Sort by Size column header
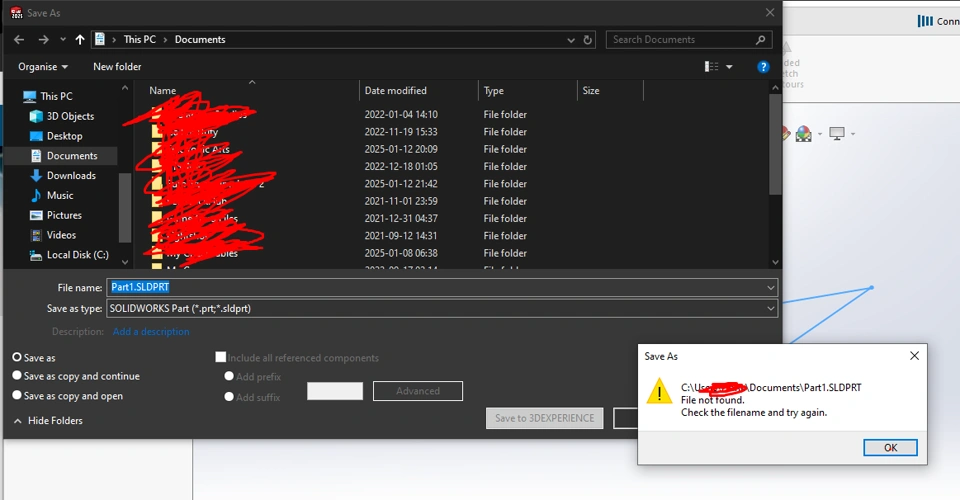 coord(591,91)
